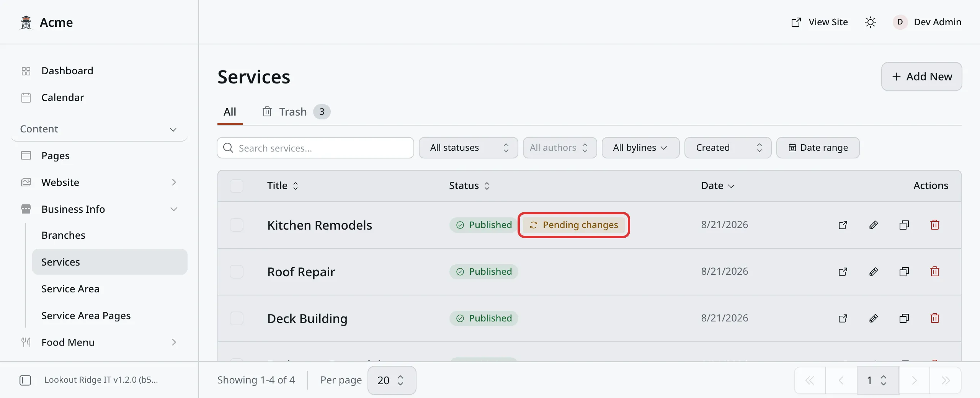The height and width of the screenshot is (398, 980).
Task: Switch to the All tab
Action: pyautogui.click(x=230, y=112)
